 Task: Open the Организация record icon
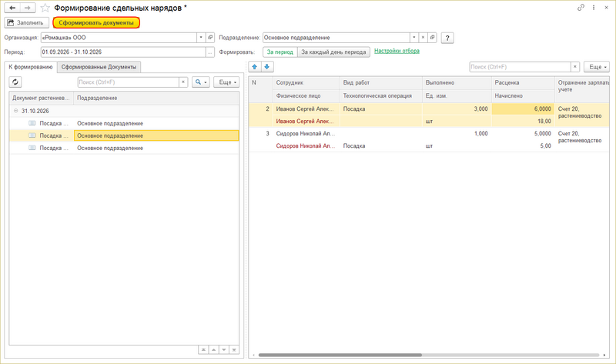tap(210, 38)
